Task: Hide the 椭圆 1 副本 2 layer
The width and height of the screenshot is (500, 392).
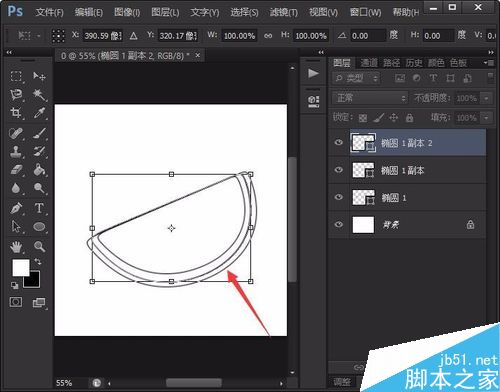Action: (339, 143)
